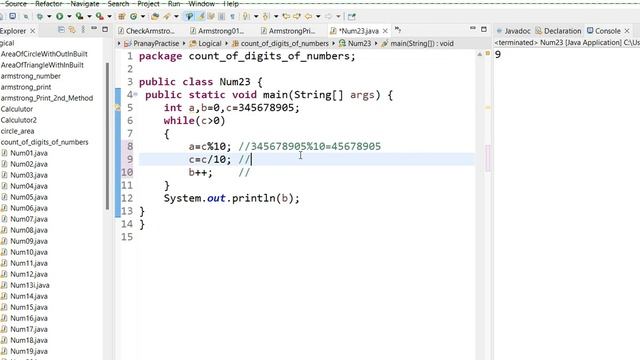This screenshot has height=360, width=640.
Task: Click the green Run button in toolbar
Action: coord(60,16)
